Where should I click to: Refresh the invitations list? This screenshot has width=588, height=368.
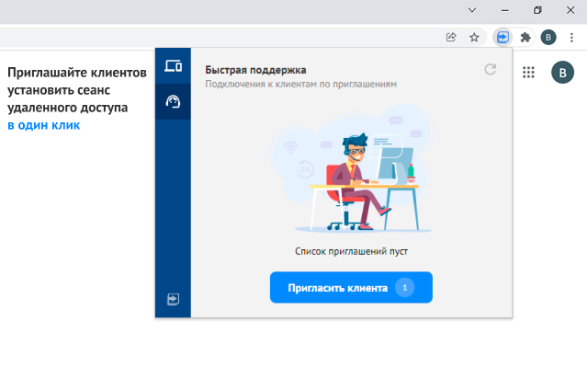pyautogui.click(x=490, y=70)
